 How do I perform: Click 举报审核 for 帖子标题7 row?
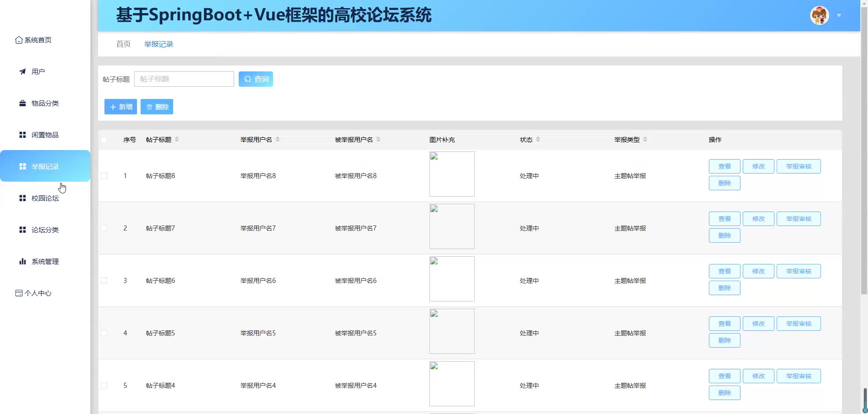tap(799, 219)
